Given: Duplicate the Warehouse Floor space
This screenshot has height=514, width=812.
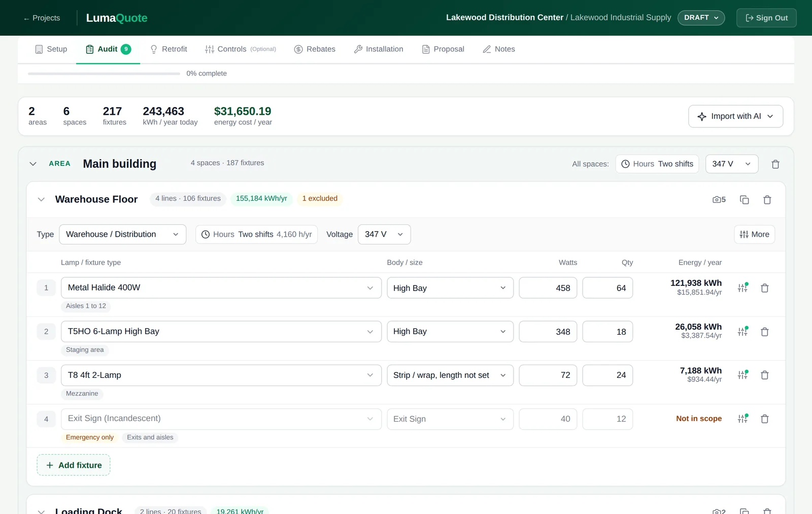Looking at the screenshot, I should click(x=745, y=200).
